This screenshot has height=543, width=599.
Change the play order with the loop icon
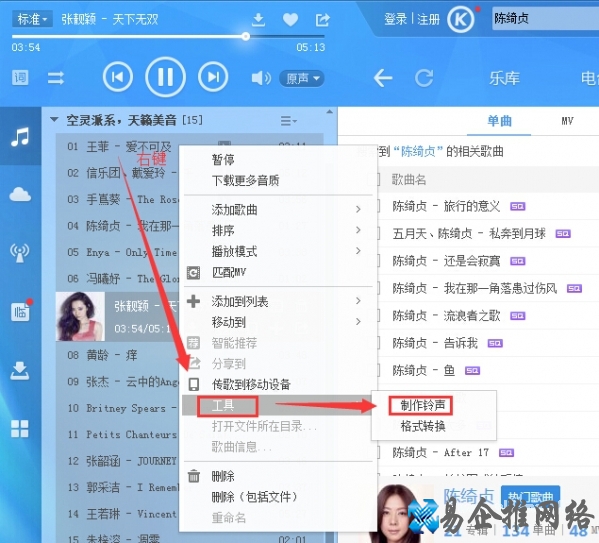coord(56,78)
